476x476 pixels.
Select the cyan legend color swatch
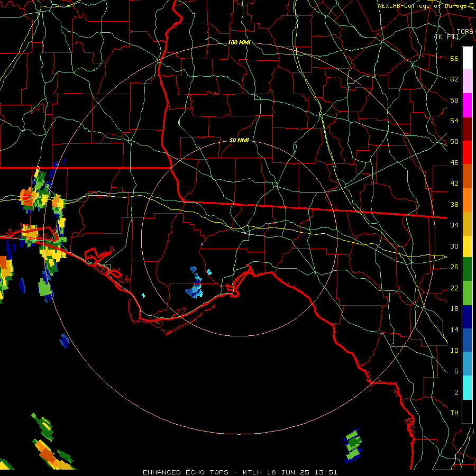click(467, 388)
